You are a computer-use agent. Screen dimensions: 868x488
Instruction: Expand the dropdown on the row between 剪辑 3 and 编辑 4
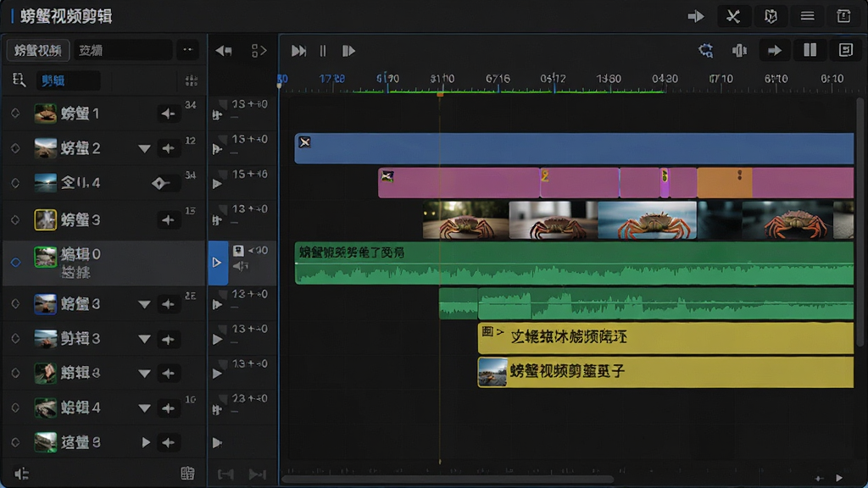click(144, 374)
